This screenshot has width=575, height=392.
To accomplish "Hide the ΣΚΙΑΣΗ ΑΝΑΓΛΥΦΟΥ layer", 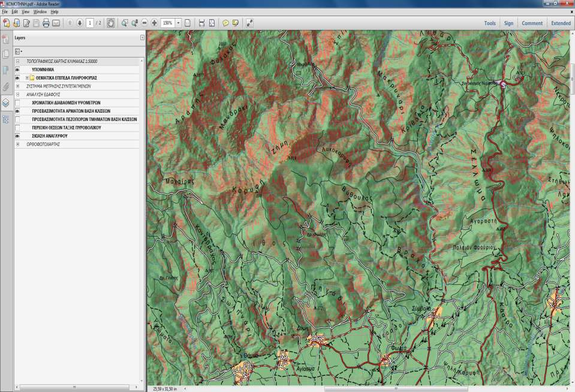I will coord(17,136).
